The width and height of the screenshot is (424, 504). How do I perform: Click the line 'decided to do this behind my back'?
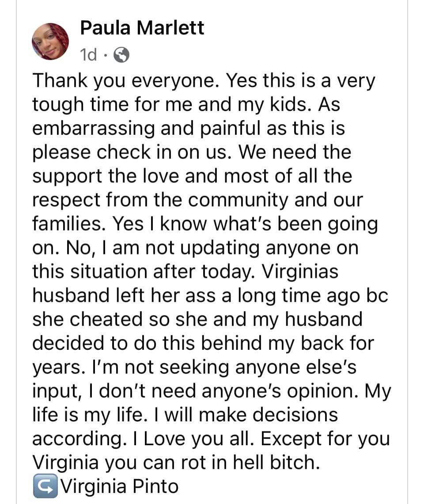203,343
